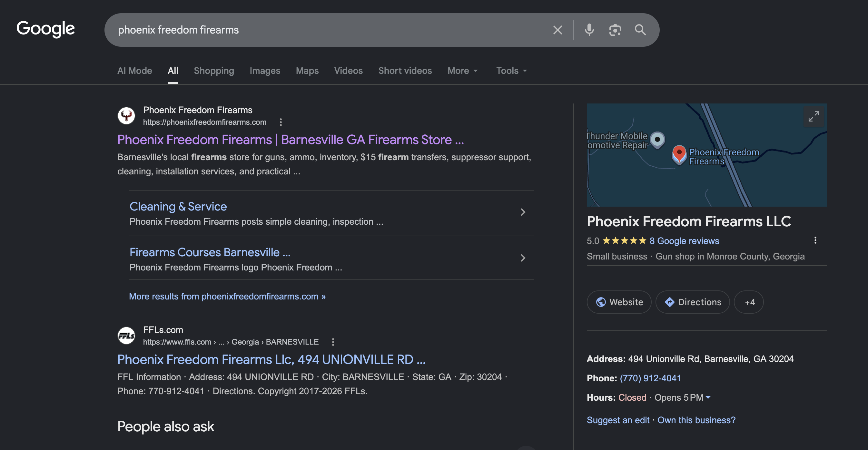Open the Shopping tab
Viewport: 868px width, 450px height.
pyautogui.click(x=214, y=70)
